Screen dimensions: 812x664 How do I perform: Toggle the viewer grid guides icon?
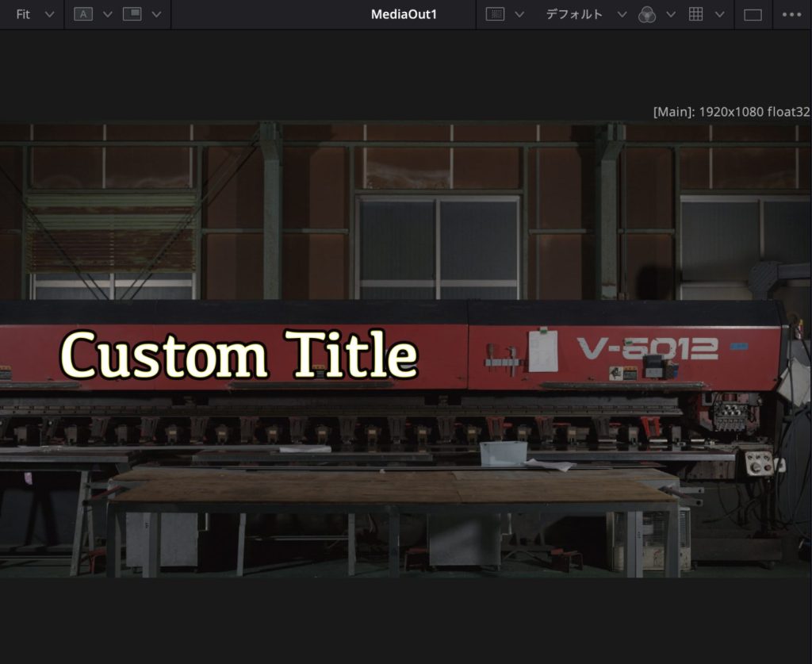pos(695,14)
